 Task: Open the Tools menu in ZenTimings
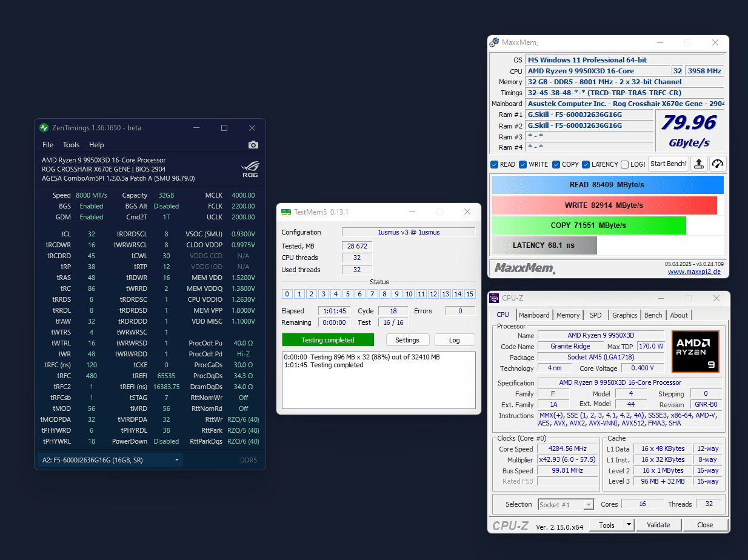tap(72, 145)
